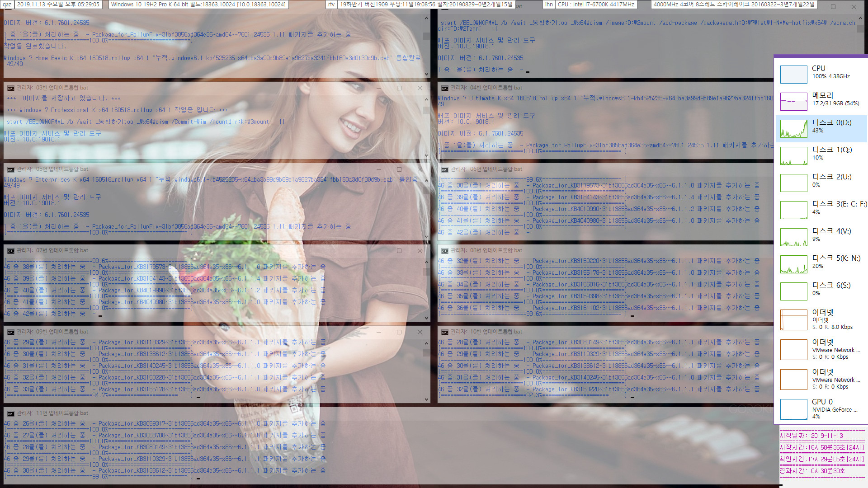Click scrollbar thumb in 03번 window
Viewport: 868px width, 488px height.
426,110
